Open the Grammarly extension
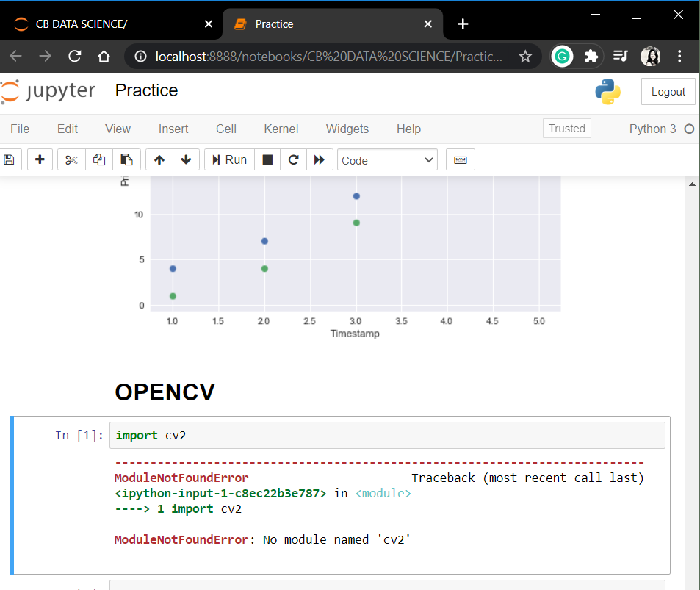Image resolution: width=700 pixels, height=590 pixels. click(562, 56)
